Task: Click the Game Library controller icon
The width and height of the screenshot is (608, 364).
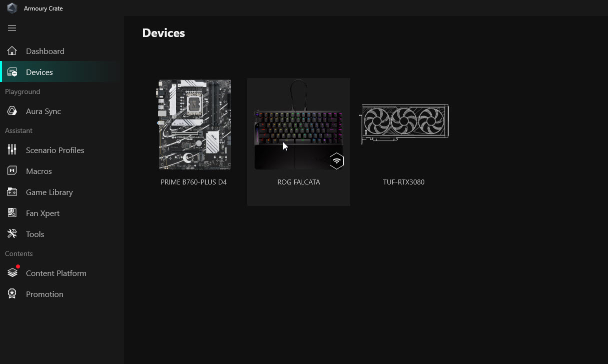Action: [x=12, y=192]
